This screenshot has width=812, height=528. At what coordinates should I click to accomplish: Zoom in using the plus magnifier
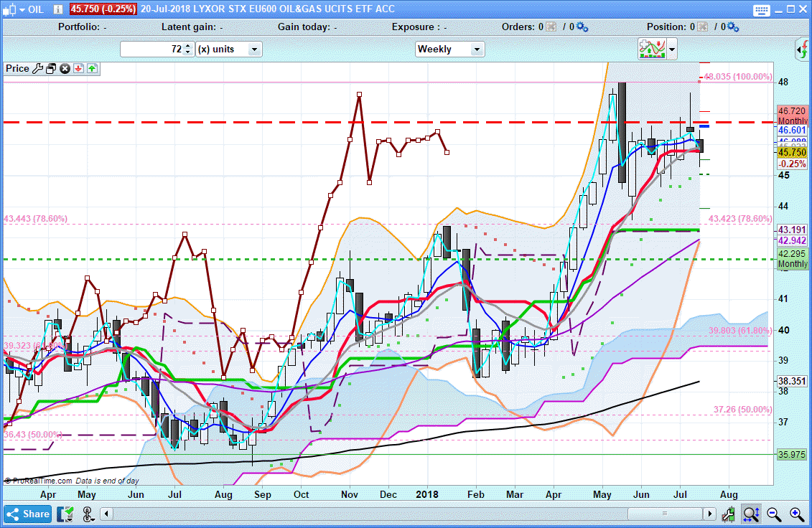click(x=797, y=514)
